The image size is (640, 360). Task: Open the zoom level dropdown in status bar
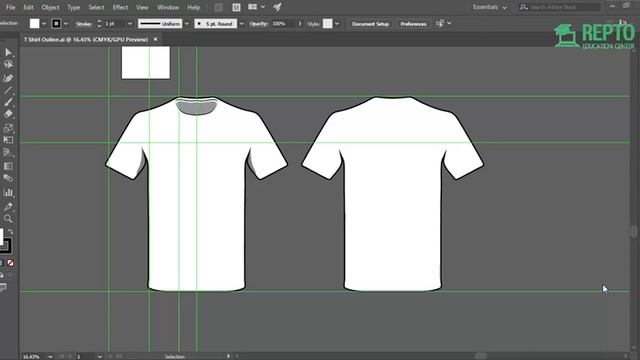50,356
